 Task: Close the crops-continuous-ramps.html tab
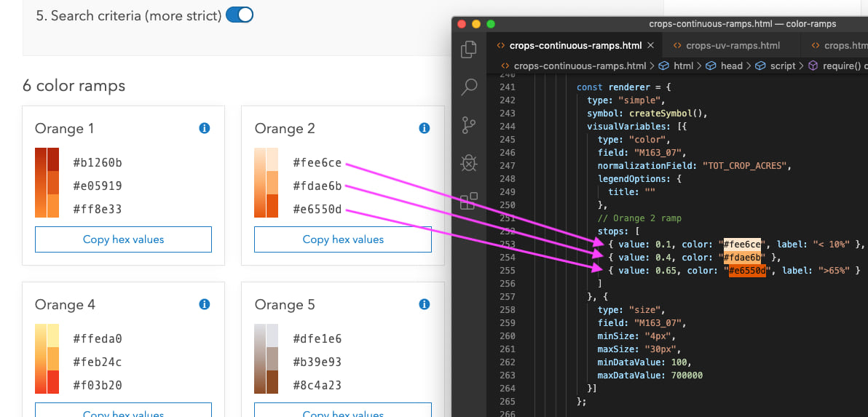coord(651,45)
